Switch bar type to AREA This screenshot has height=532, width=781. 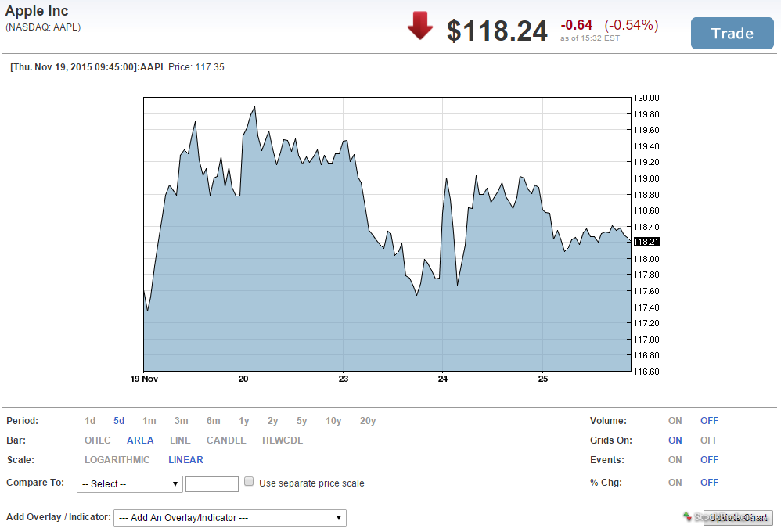140,440
